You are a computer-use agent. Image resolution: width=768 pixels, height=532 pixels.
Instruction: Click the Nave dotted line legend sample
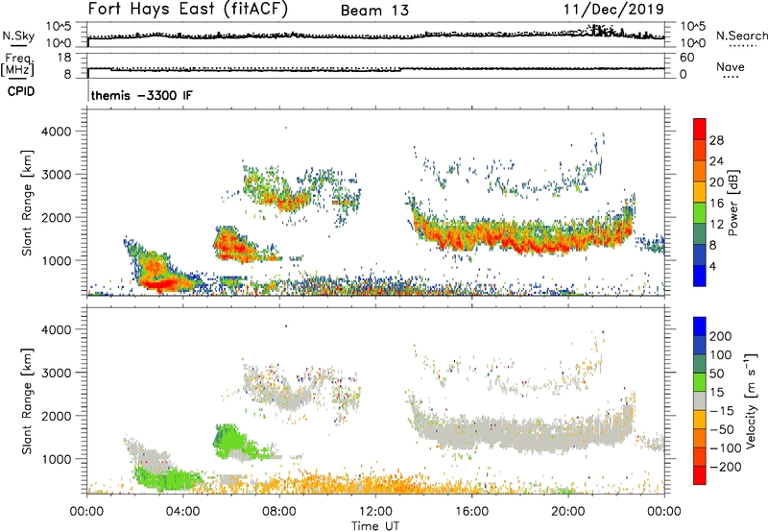(x=730, y=77)
